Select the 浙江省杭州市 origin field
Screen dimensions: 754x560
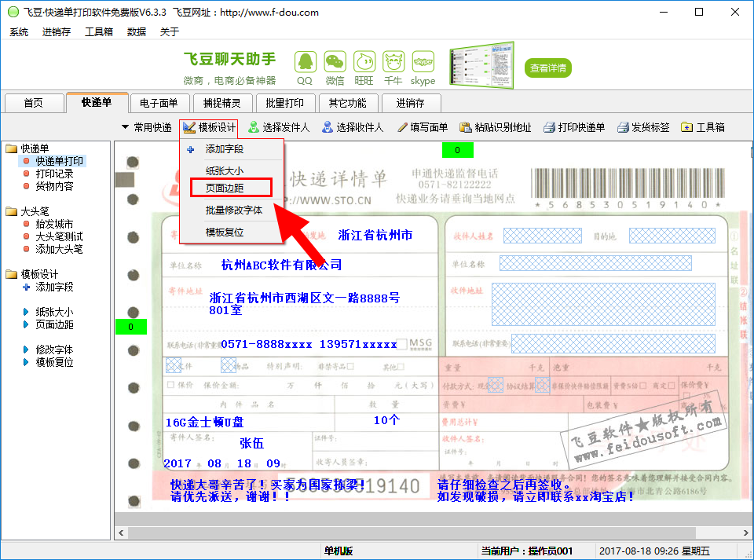pyautogui.click(x=375, y=235)
